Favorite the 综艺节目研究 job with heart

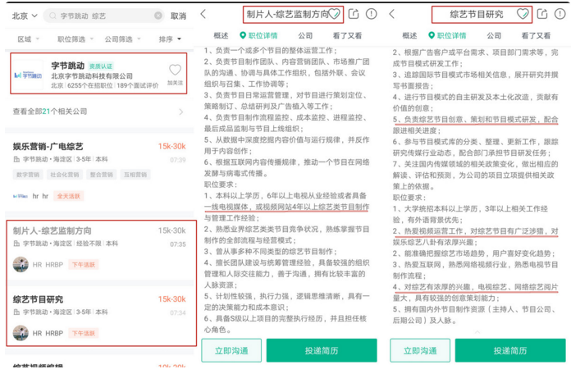click(523, 14)
